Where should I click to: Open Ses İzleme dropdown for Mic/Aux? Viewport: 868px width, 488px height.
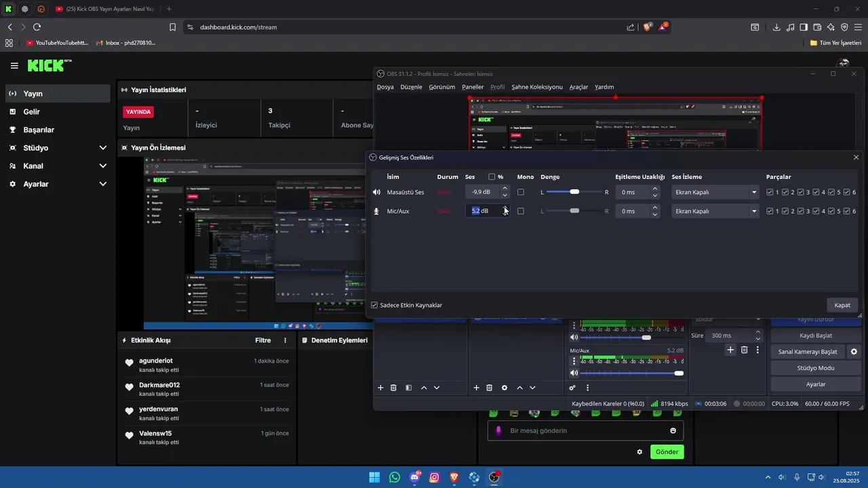coord(715,211)
